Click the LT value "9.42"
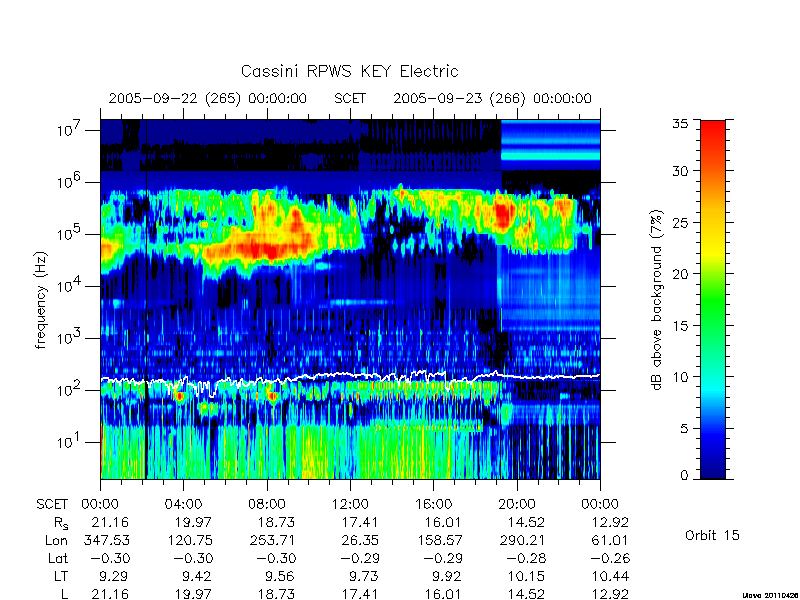 click(x=196, y=577)
